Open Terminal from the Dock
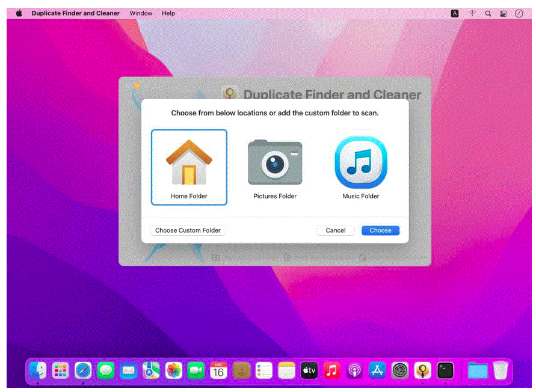536x392 pixels. click(x=445, y=370)
